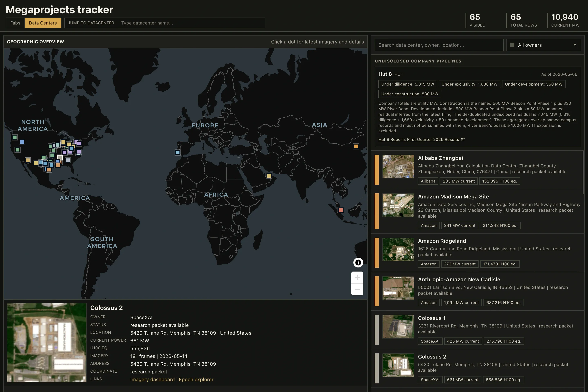Open external link icon beside Hut 8 report
Viewport: 588px width, 392px height.
tap(463, 139)
